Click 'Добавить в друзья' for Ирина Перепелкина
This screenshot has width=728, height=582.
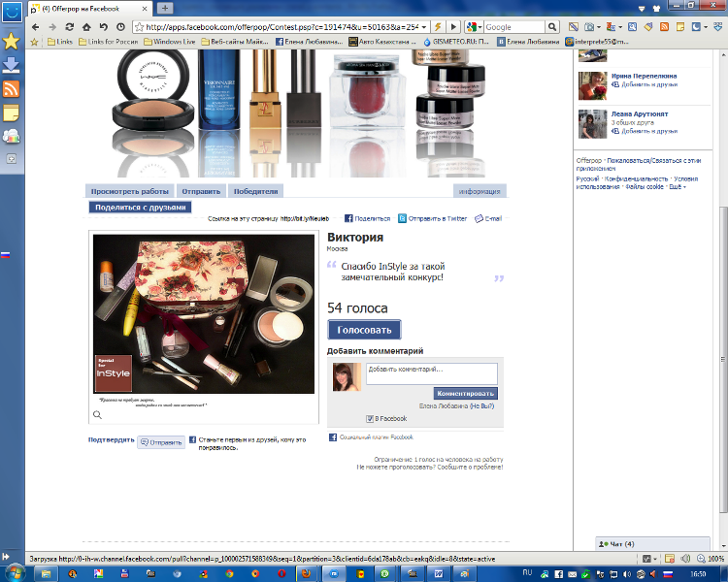click(645, 84)
